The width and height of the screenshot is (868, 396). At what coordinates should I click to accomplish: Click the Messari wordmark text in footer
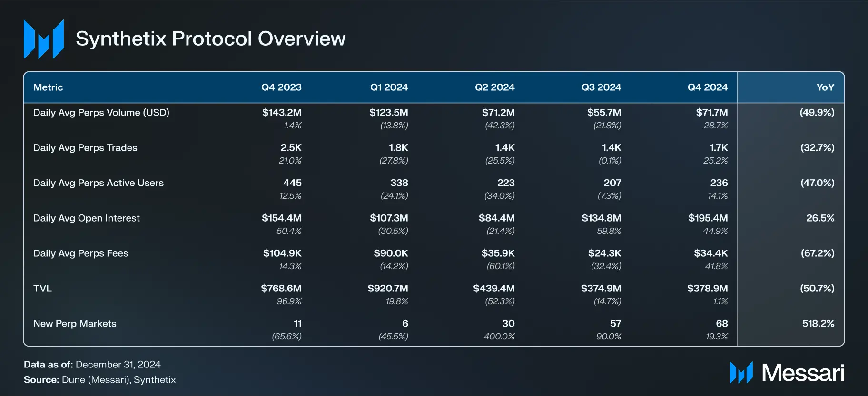point(803,373)
